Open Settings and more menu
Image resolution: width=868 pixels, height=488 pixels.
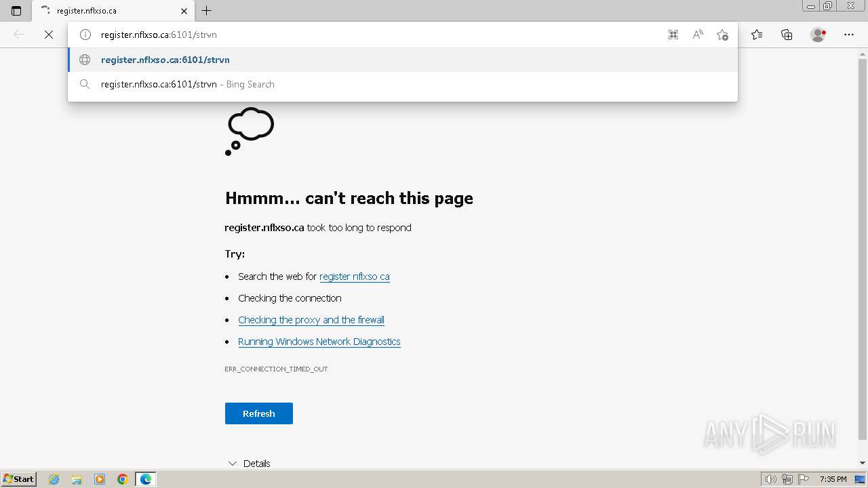[849, 35]
